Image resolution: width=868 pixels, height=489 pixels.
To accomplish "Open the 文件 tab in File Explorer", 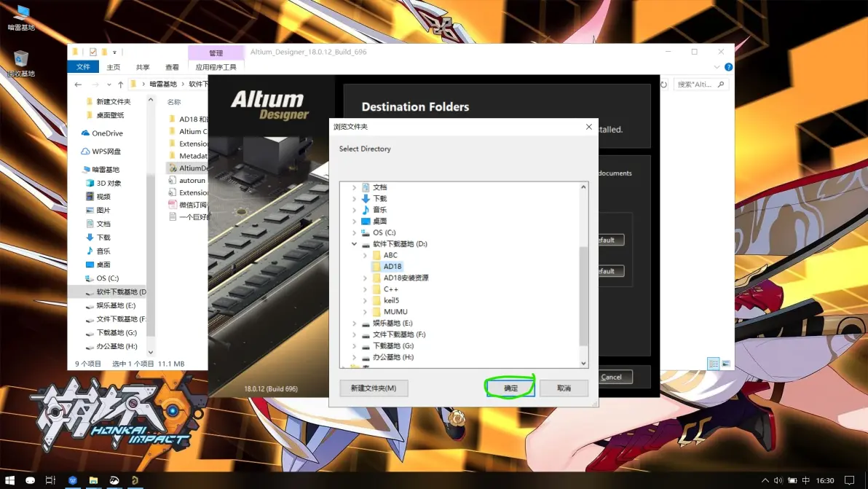I will point(83,67).
